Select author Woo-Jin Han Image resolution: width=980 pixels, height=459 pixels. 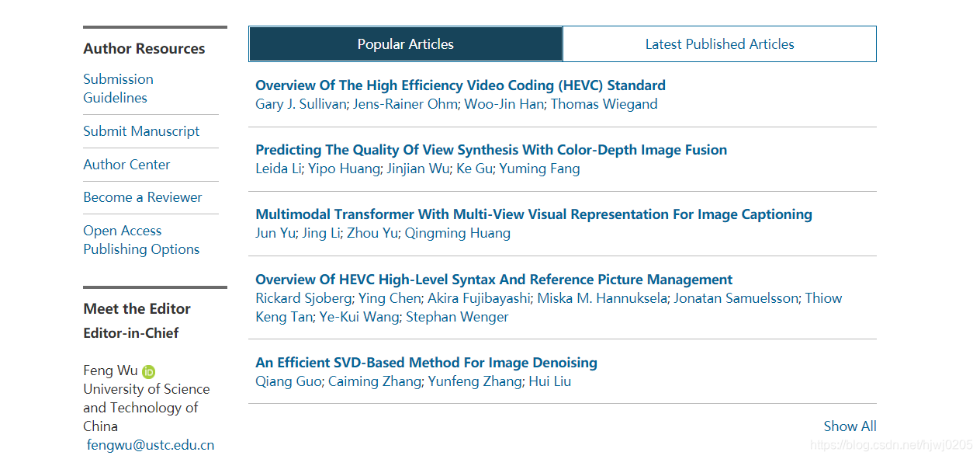click(x=504, y=104)
